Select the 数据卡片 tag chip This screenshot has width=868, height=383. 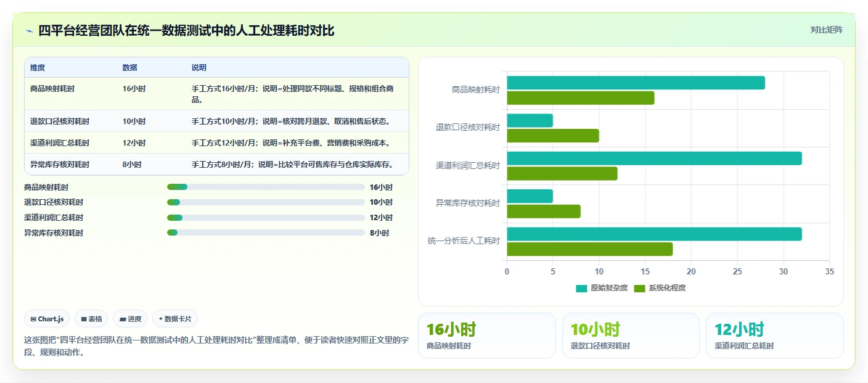click(175, 319)
